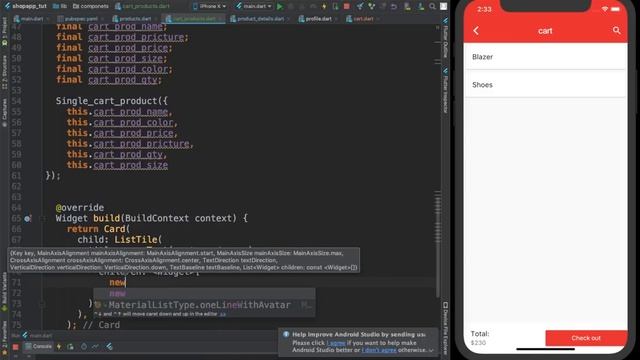Open the Structure tool window

pos(4,72)
